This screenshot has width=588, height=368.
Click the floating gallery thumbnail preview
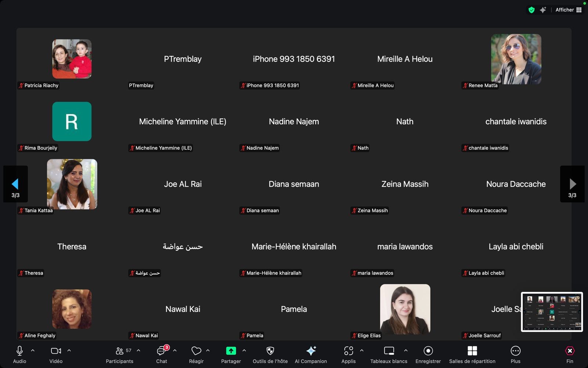tap(552, 312)
